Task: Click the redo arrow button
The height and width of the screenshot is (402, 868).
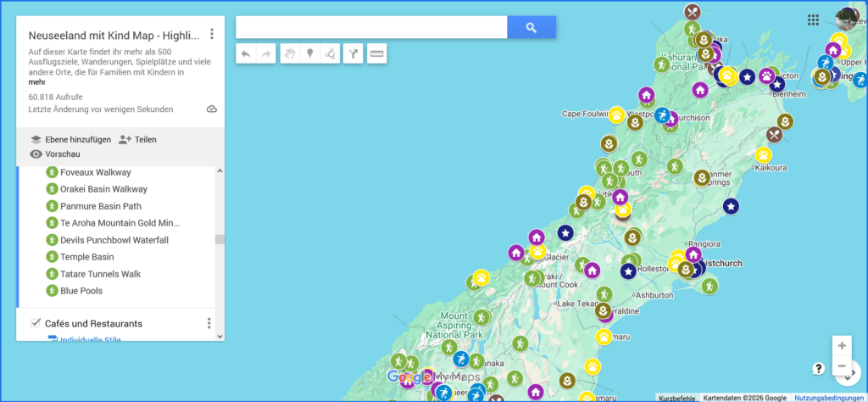Action: [265, 53]
